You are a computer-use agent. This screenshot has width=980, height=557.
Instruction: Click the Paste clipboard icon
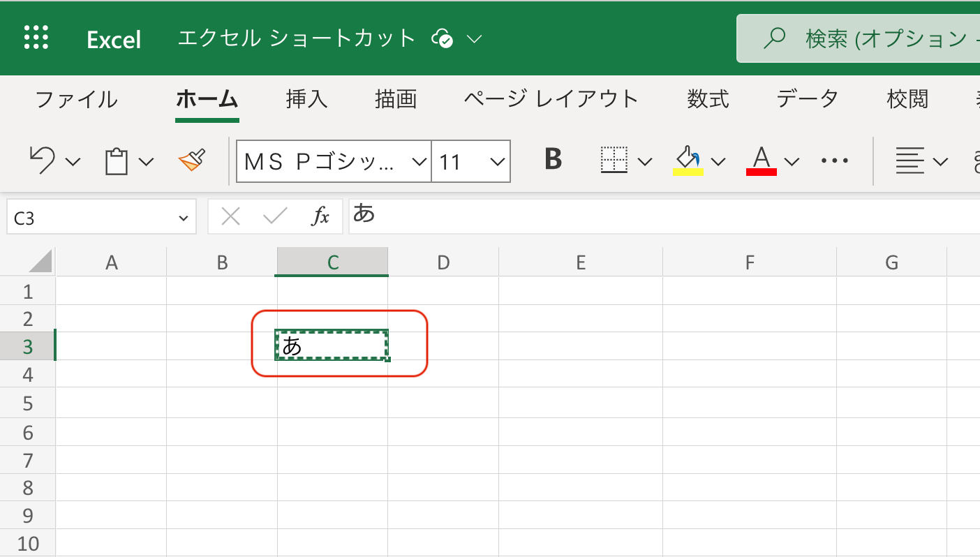117,161
